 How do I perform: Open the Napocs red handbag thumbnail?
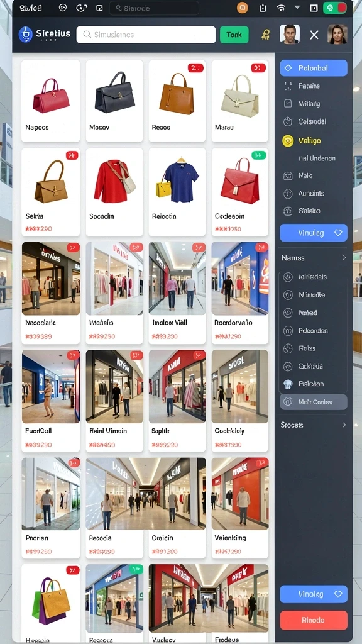52,96
